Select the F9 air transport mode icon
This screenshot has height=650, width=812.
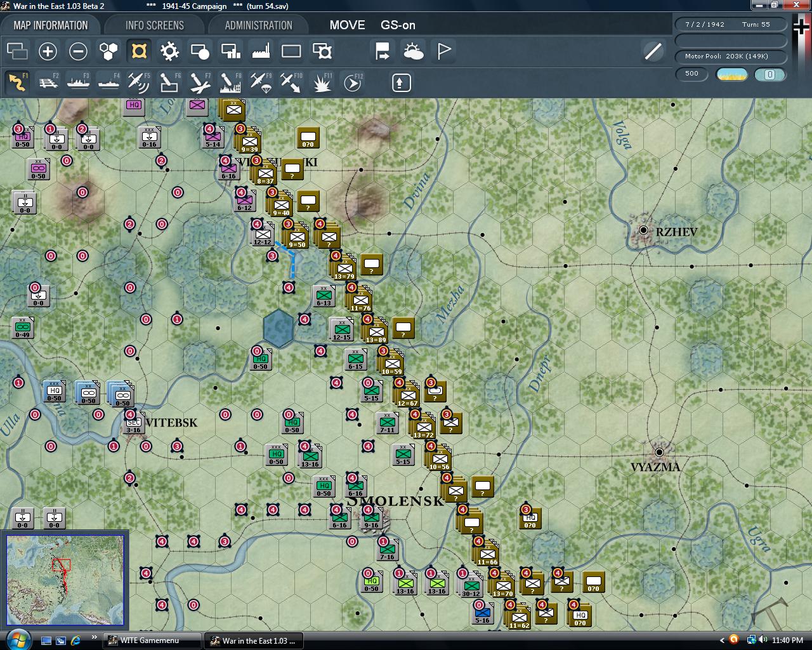(x=261, y=83)
